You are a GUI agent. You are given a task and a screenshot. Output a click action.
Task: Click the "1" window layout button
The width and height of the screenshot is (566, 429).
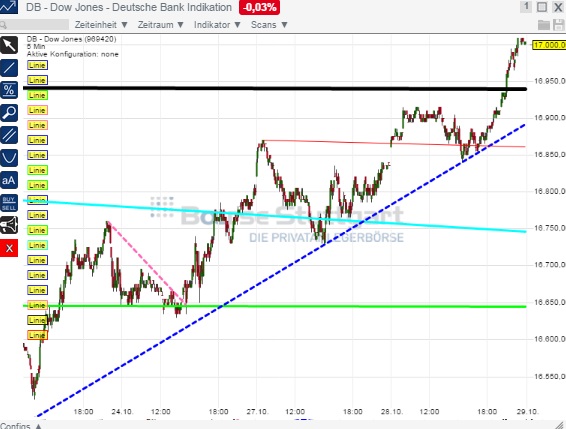tap(526, 6)
